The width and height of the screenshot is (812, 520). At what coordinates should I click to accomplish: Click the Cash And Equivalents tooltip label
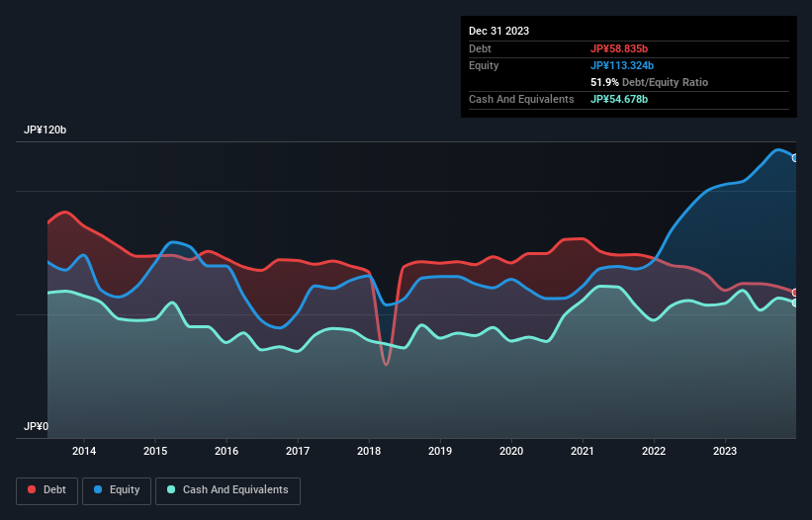click(x=521, y=99)
